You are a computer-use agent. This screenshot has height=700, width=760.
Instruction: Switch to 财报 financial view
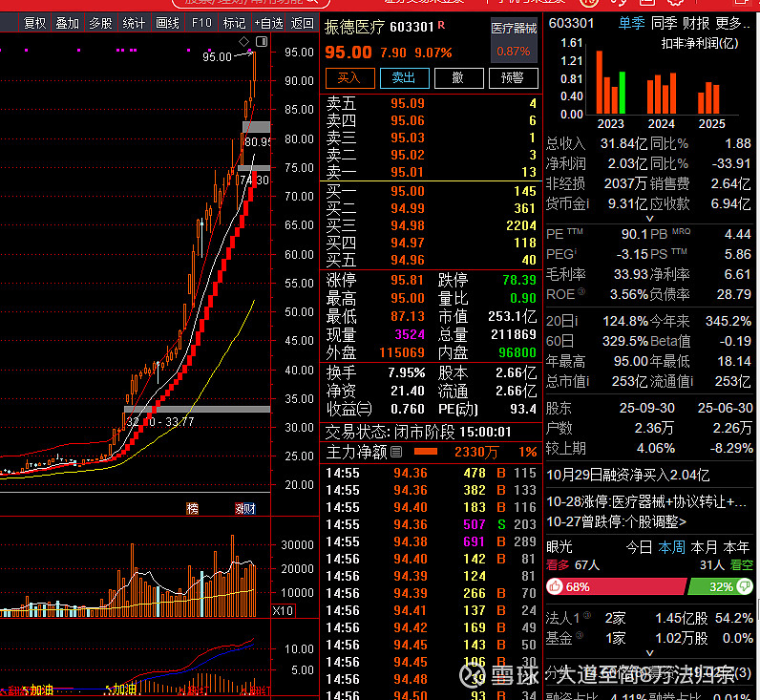tap(696, 23)
